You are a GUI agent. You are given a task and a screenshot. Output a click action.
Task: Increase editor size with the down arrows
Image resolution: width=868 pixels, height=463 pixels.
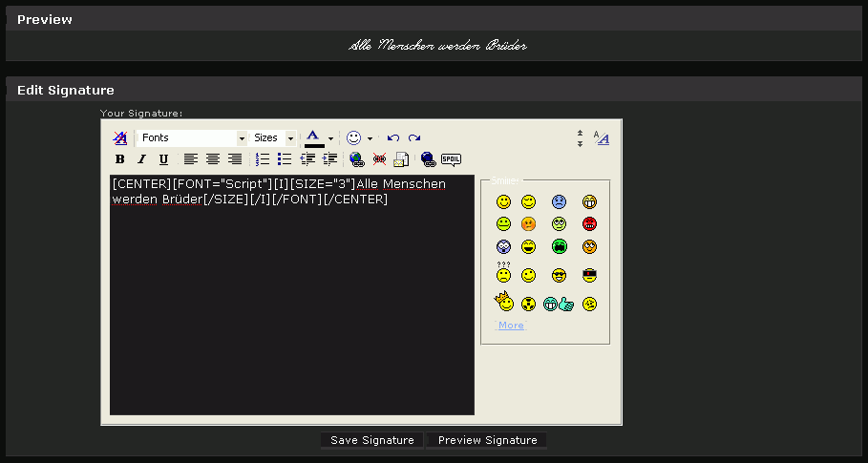click(x=580, y=143)
